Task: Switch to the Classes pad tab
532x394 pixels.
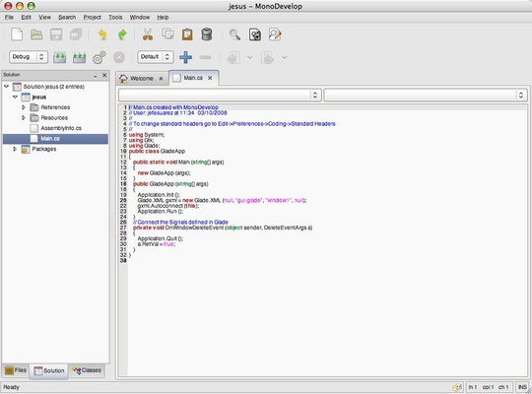Action: [87, 370]
